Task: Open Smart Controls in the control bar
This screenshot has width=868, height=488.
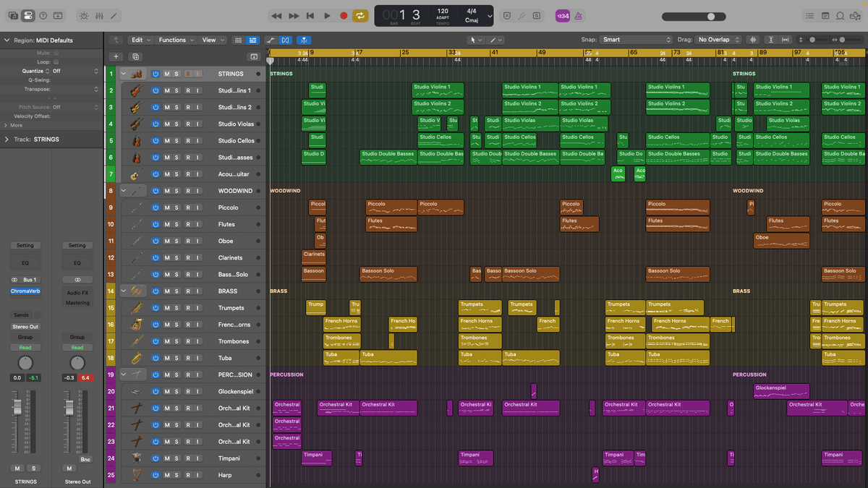Action: pyautogui.click(x=84, y=15)
